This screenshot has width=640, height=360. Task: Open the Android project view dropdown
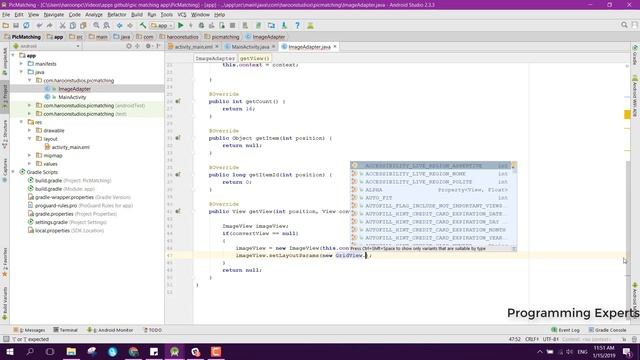click(46, 46)
